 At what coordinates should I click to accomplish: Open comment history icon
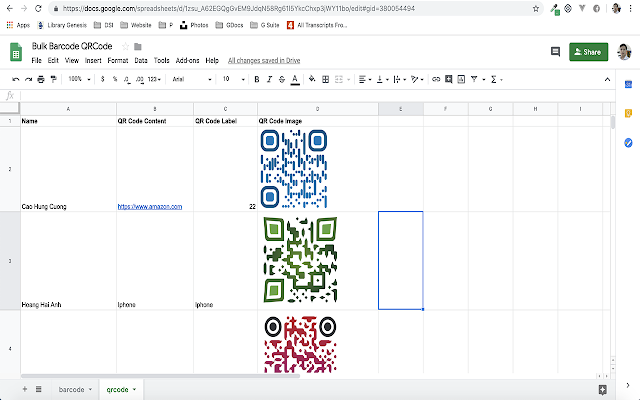[x=556, y=51]
